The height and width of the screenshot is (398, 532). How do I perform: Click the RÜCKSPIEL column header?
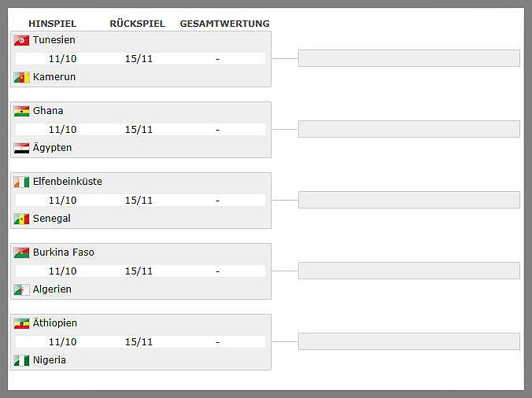click(x=138, y=24)
